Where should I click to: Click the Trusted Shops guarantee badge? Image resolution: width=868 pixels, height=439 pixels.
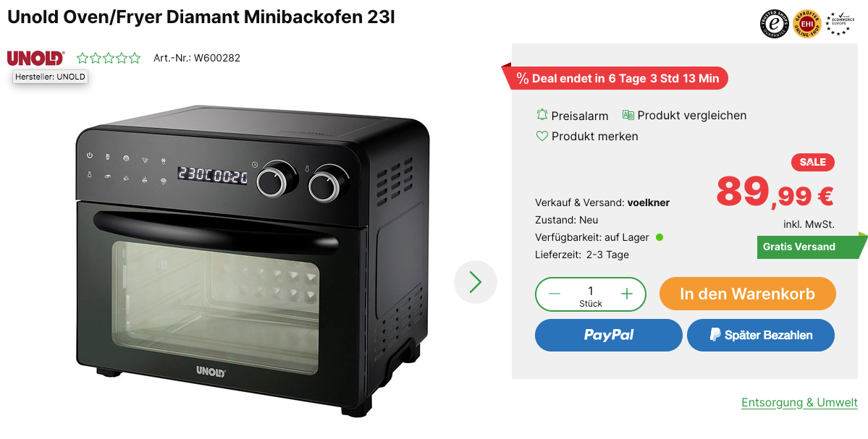[x=774, y=25]
